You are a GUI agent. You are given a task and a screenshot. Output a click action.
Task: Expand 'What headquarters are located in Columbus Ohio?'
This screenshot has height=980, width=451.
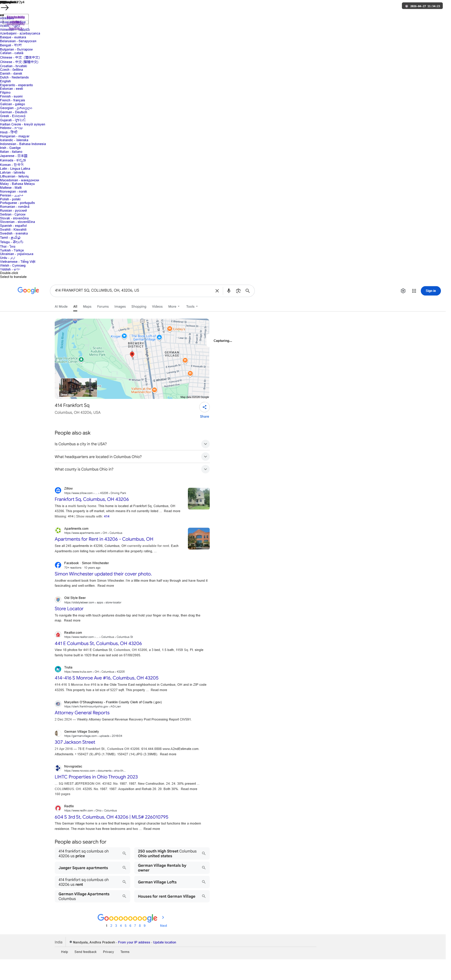pos(132,457)
